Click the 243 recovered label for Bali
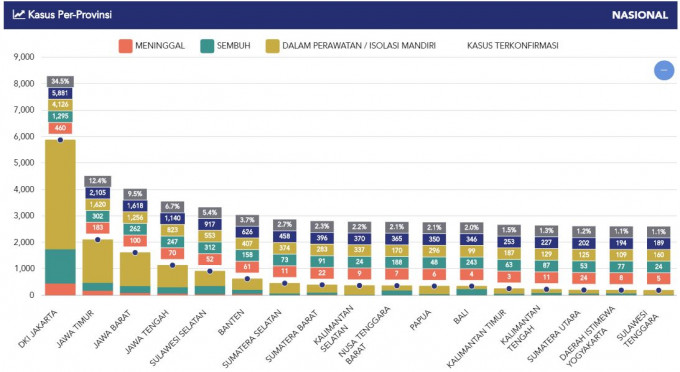Image resolution: width=680 pixels, height=372 pixels. pos(471,263)
